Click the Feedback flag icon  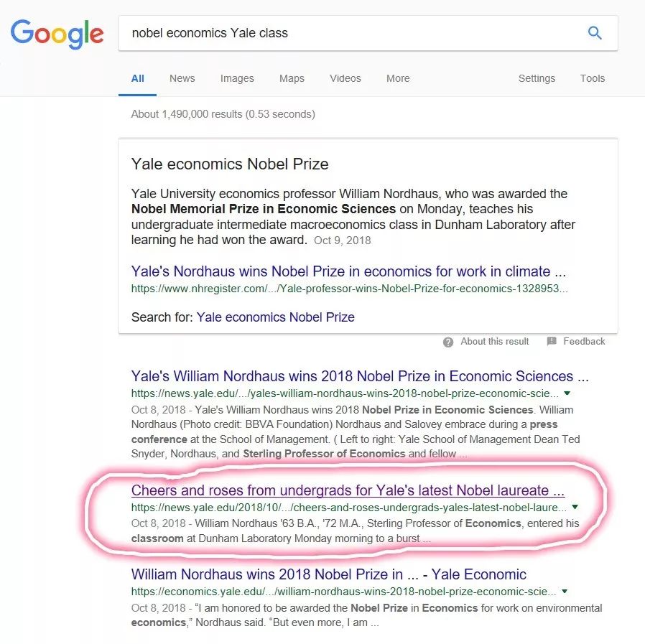[552, 342]
